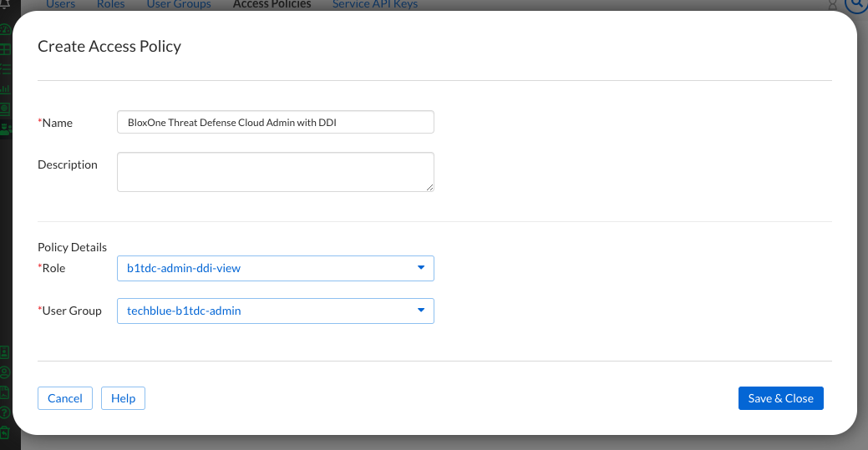Click inside the Description text area
The width and height of the screenshot is (868, 450).
click(275, 171)
